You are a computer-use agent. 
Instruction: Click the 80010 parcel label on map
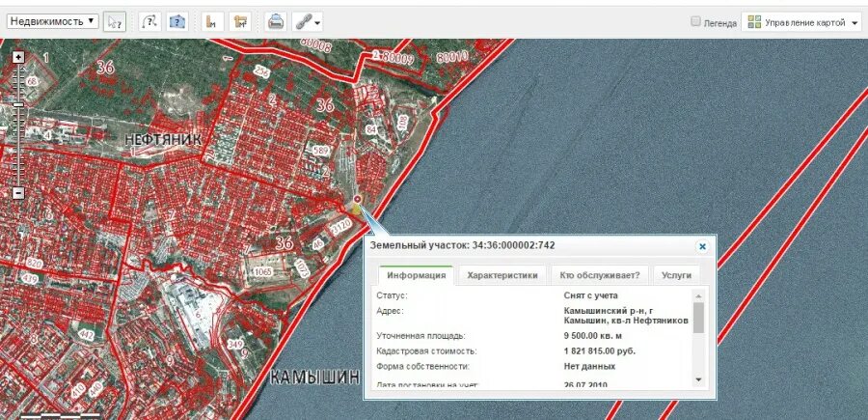click(451, 57)
